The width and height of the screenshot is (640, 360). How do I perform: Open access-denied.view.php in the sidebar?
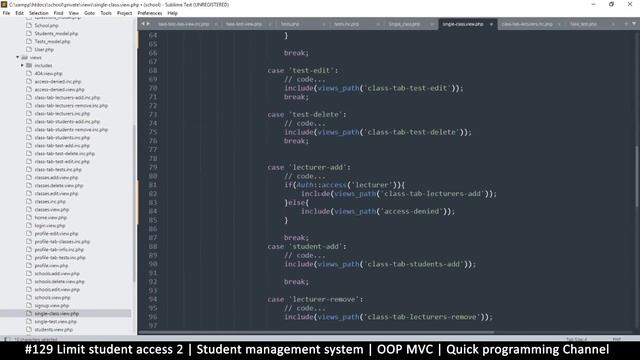point(59,89)
